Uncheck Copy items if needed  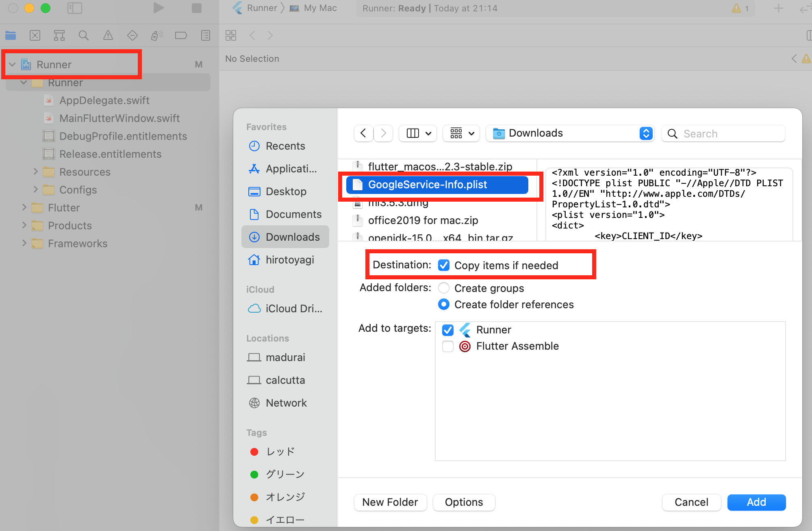(444, 265)
